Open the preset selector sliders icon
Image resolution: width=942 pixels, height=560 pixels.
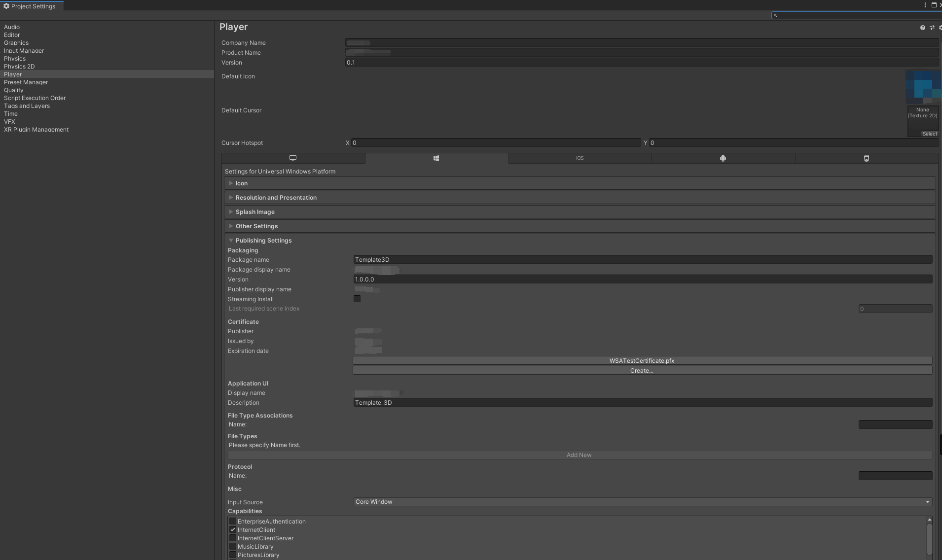932,27
